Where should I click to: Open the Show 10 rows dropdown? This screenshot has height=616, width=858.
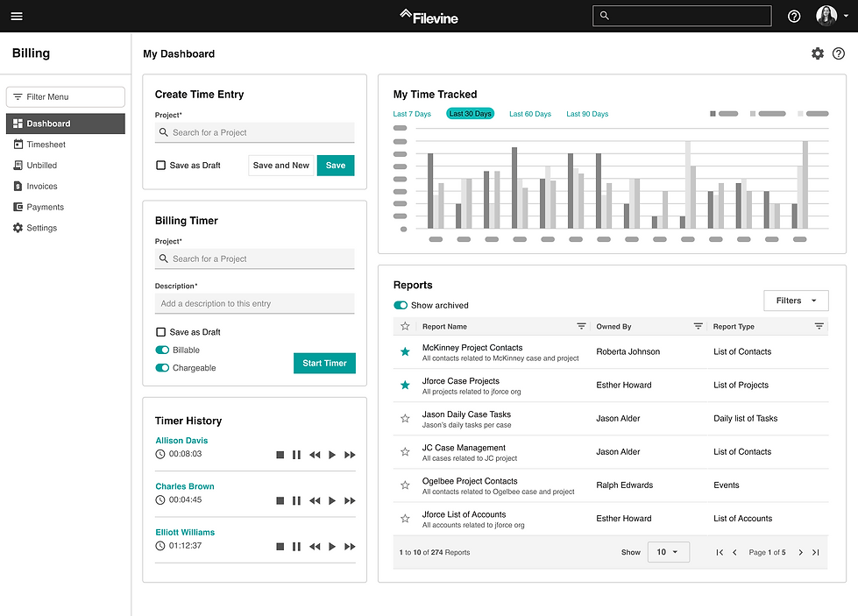(668, 552)
